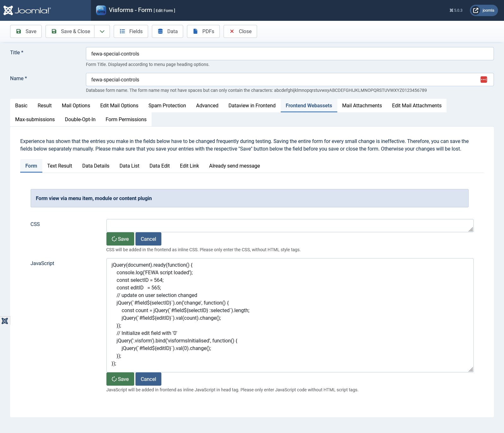
Task: Click the Joomla logo in header
Action: point(27,10)
